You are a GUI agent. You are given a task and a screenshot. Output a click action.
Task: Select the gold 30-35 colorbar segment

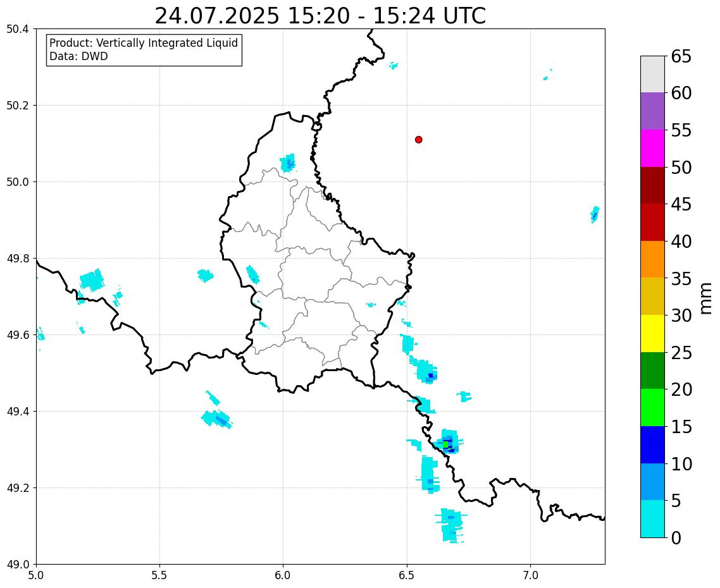click(652, 297)
